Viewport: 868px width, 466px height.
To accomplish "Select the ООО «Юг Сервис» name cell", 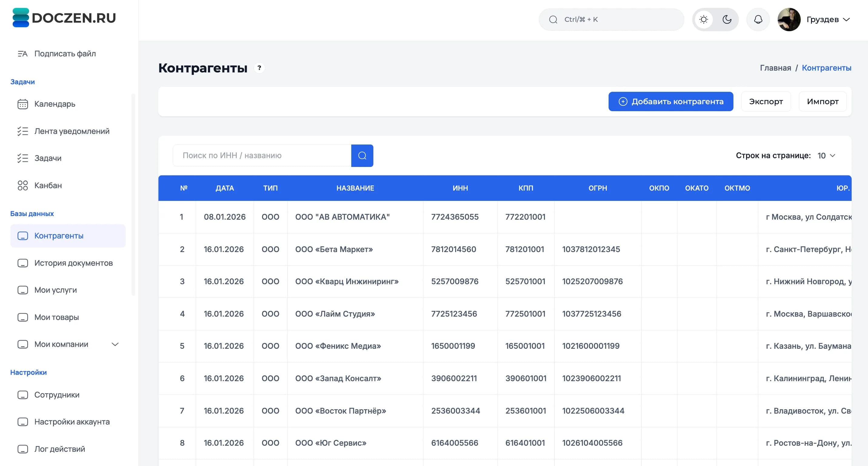I will pos(355,443).
